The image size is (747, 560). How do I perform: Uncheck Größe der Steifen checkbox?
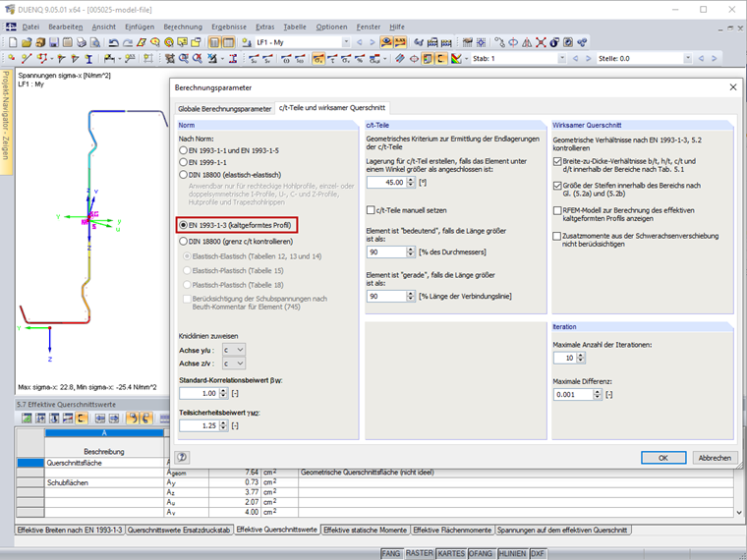[557, 186]
